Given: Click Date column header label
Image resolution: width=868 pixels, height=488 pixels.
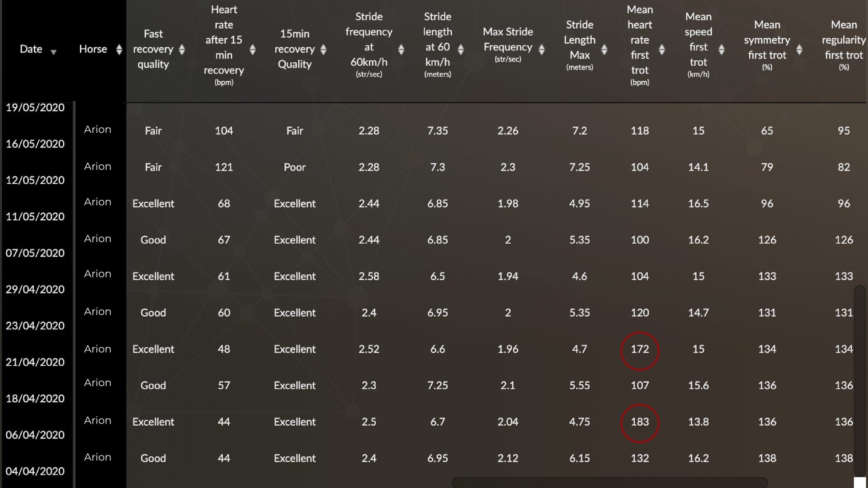Looking at the screenshot, I should click(x=31, y=49).
